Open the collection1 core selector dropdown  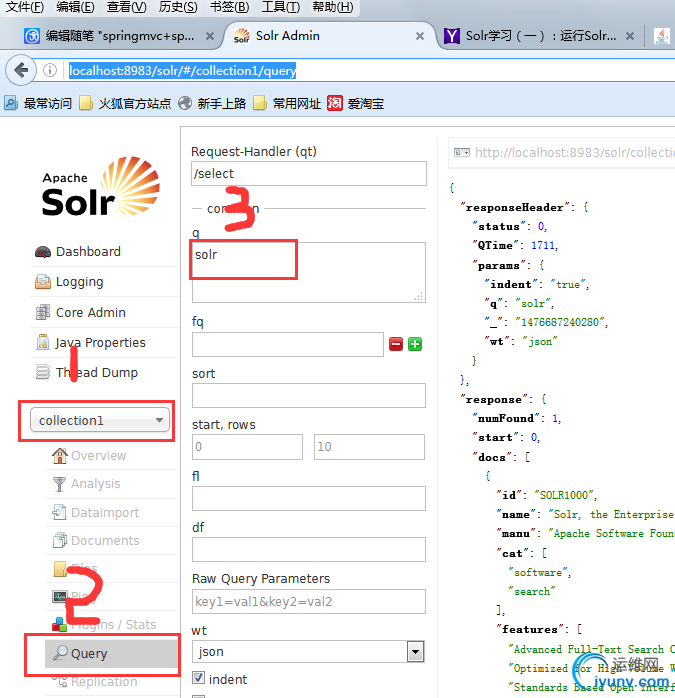click(100, 420)
